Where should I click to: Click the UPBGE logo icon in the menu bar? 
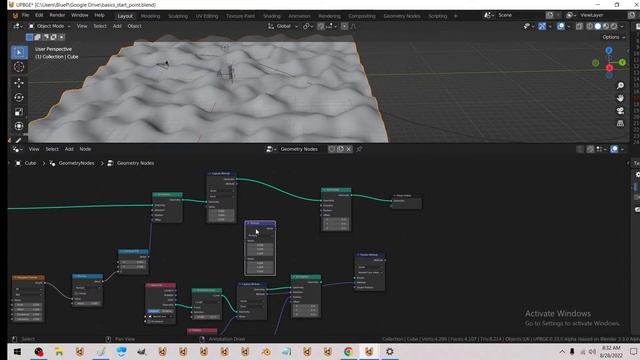tap(15, 16)
